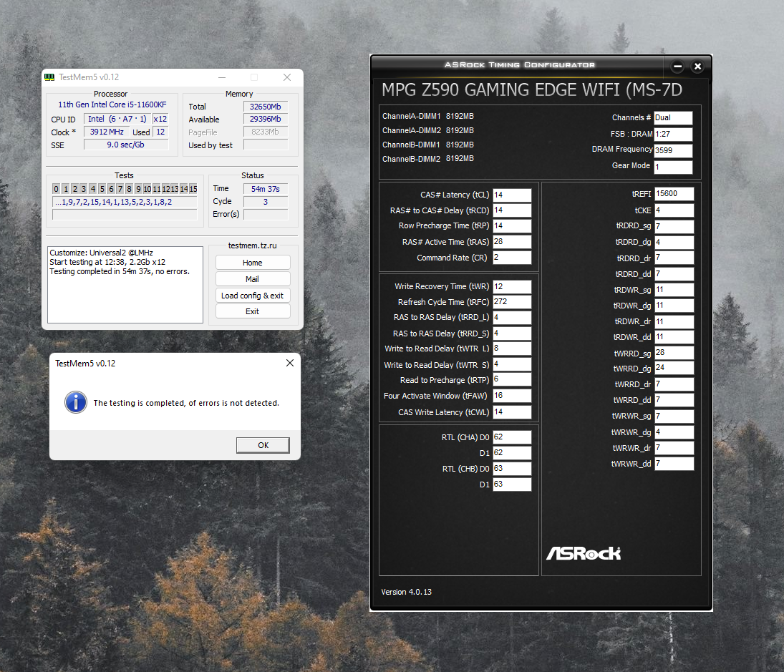This screenshot has width=784, height=672.
Task: Click the FSB : DRAM ratio field
Action: (673, 135)
